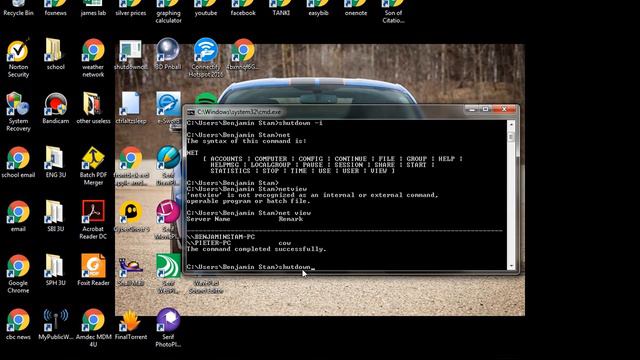Launch Bandicam from the desktop
This screenshot has height=360, width=640.
[55, 109]
